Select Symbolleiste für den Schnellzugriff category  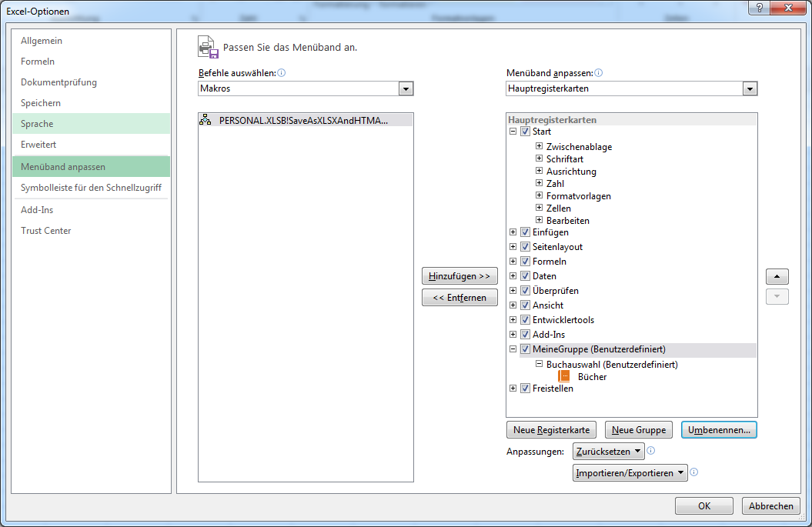click(x=91, y=188)
